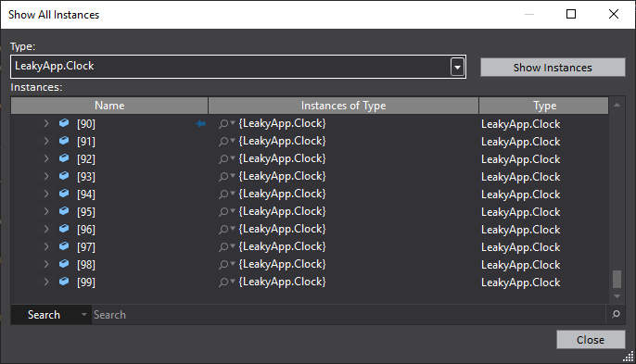Click the scrollbar up arrow
The height and width of the screenshot is (364, 636).
click(x=617, y=105)
